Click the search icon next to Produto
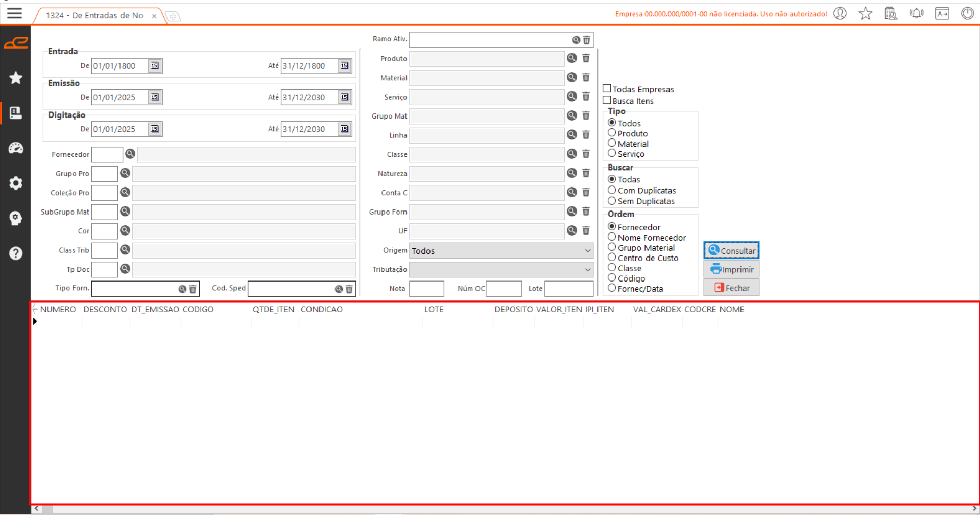 click(x=572, y=58)
